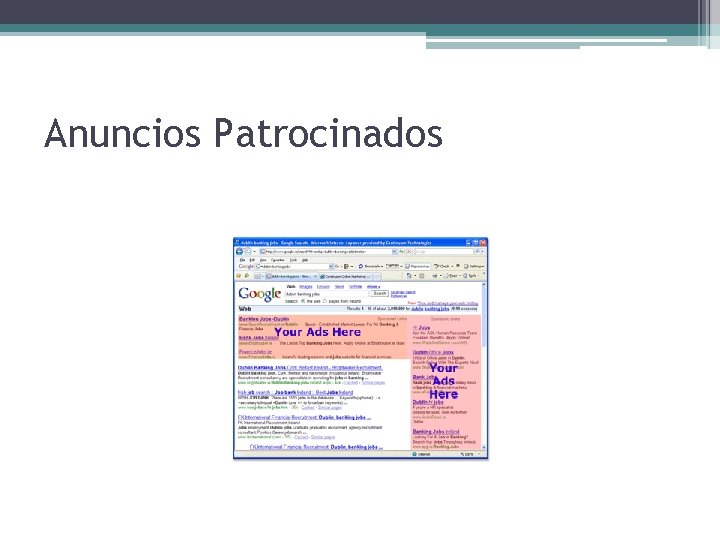Open the first organic Dublin Banking Jobs result
The image size is (720, 540).
(x=310, y=368)
